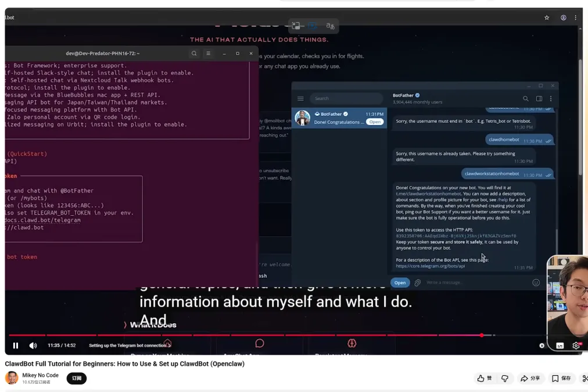588x392 pixels.
Task: Subscribe with the 订阅 button
Action: click(77, 378)
